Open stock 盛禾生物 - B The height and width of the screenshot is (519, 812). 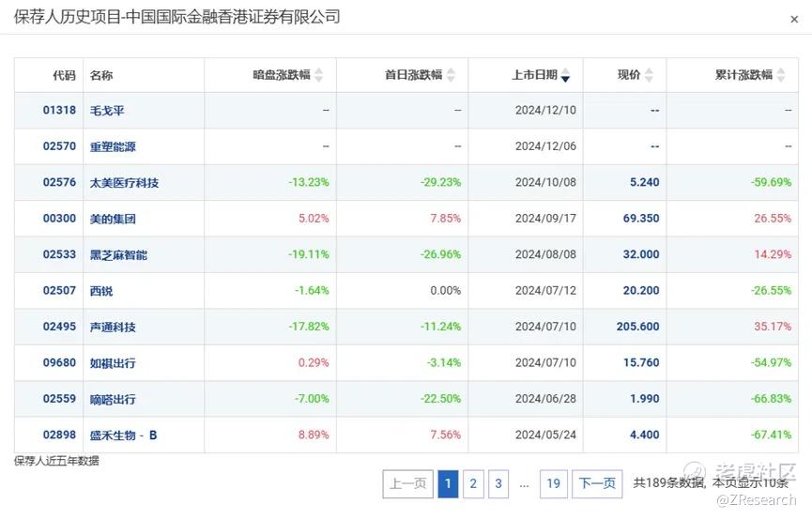click(x=123, y=435)
